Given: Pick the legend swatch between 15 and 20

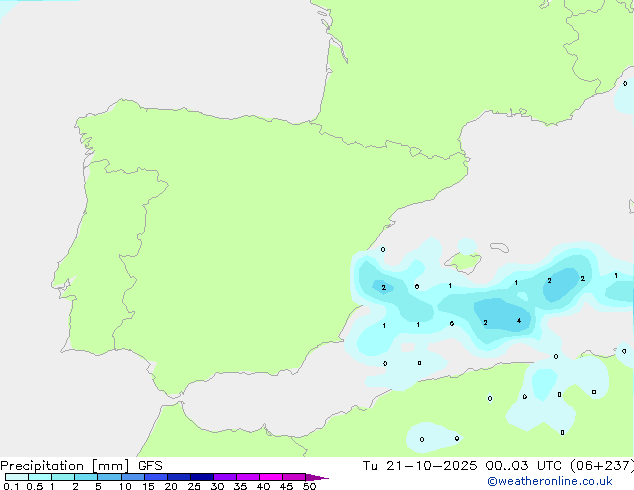Looking at the screenshot, I should pos(156,477).
